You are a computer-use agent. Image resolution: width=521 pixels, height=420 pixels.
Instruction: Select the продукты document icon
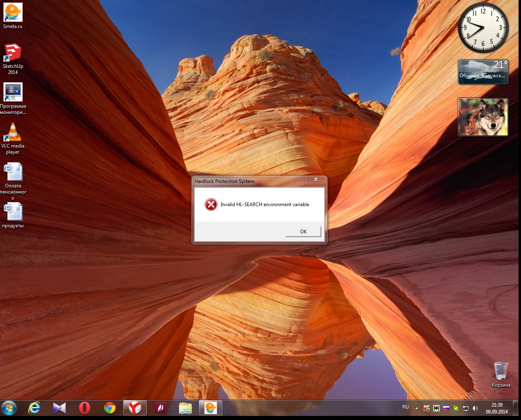tap(13, 215)
